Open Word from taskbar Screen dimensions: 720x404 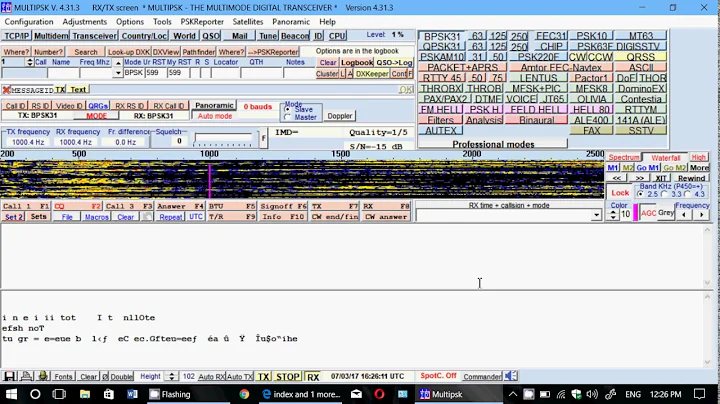[x=132, y=394]
